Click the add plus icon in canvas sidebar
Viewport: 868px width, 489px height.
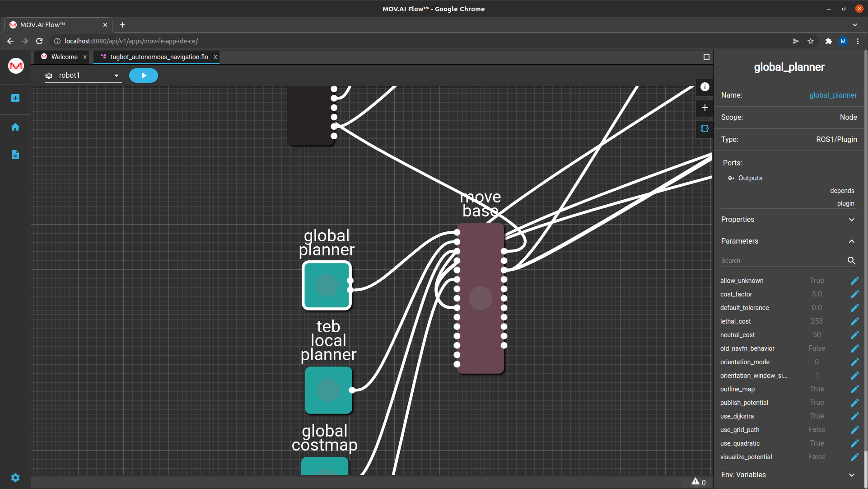(x=705, y=108)
